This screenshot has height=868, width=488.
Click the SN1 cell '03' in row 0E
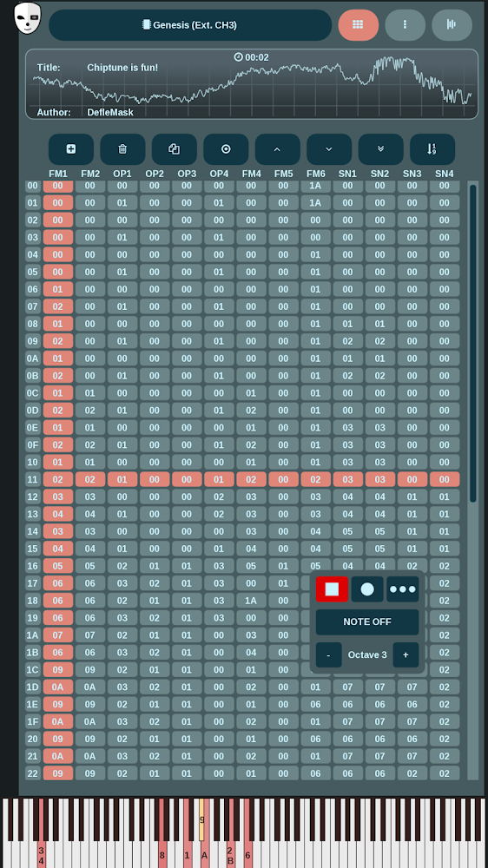point(348,428)
